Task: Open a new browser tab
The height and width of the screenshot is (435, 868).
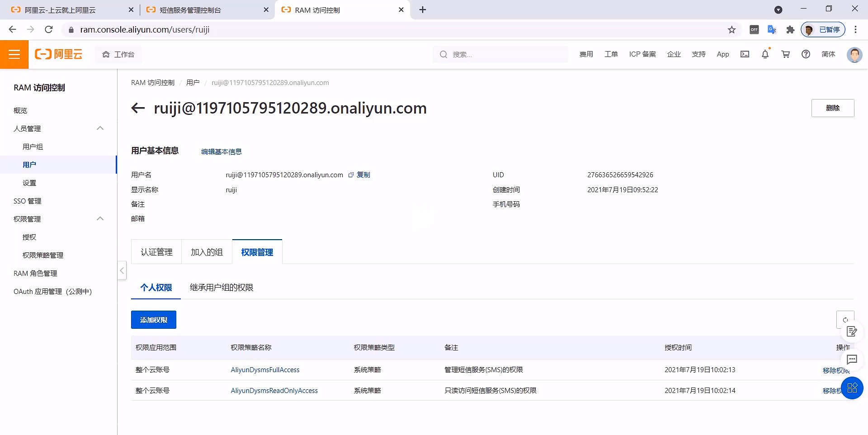Action: coord(423,10)
